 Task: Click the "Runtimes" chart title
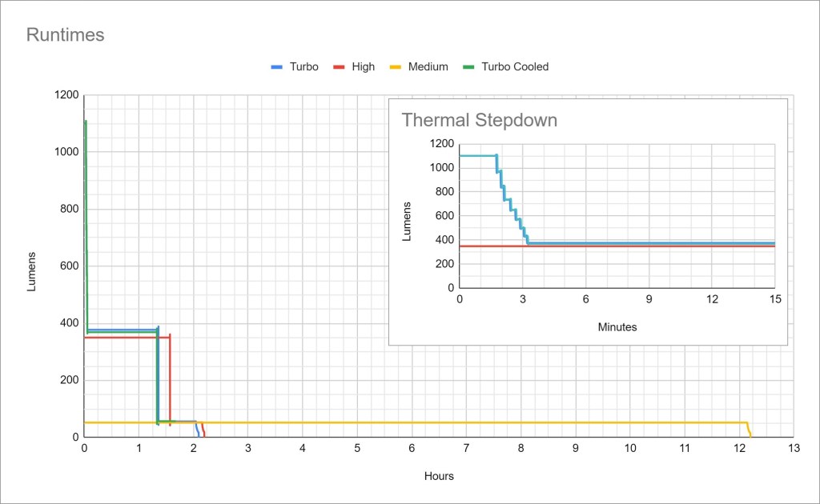[x=66, y=35]
